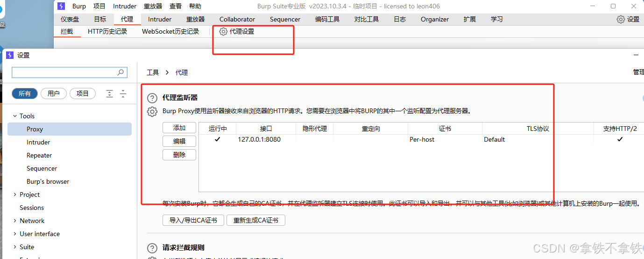Switch to the 扩展 tab
This screenshot has width=644, height=259.
(470, 19)
